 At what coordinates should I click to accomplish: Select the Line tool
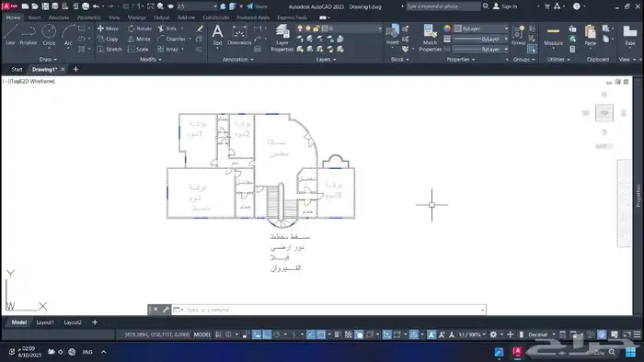coord(10,35)
